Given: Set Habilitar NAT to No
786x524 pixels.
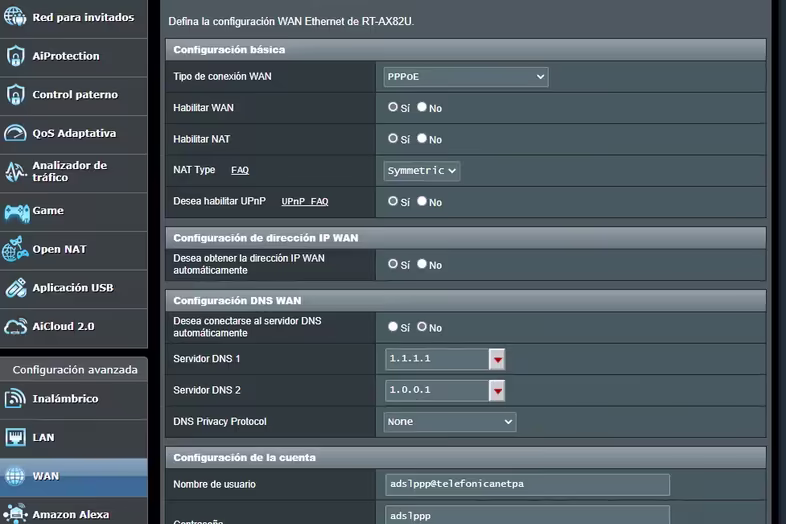Looking at the screenshot, I should [422, 138].
